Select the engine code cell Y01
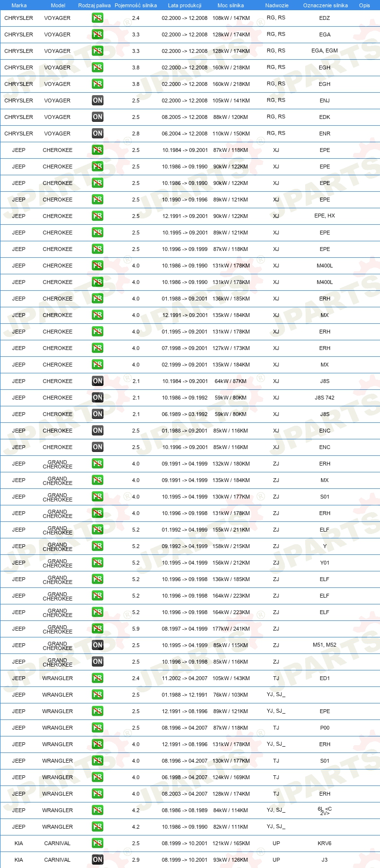 coord(325,563)
